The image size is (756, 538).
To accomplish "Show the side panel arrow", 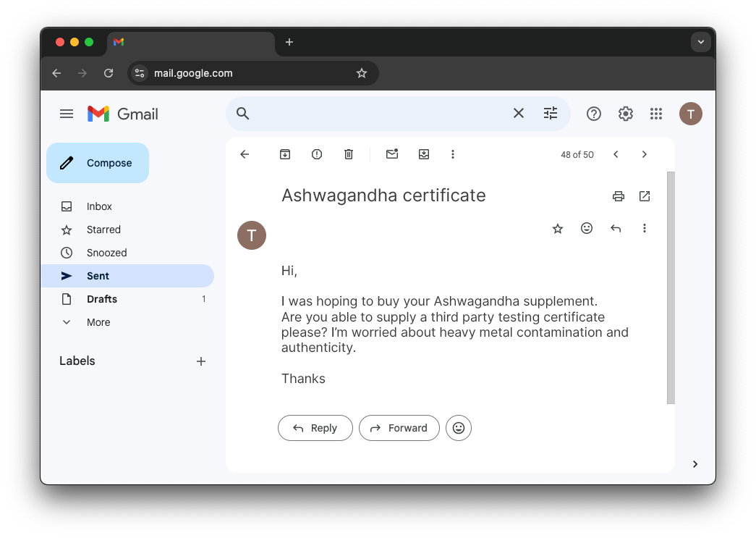I will pos(695,464).
